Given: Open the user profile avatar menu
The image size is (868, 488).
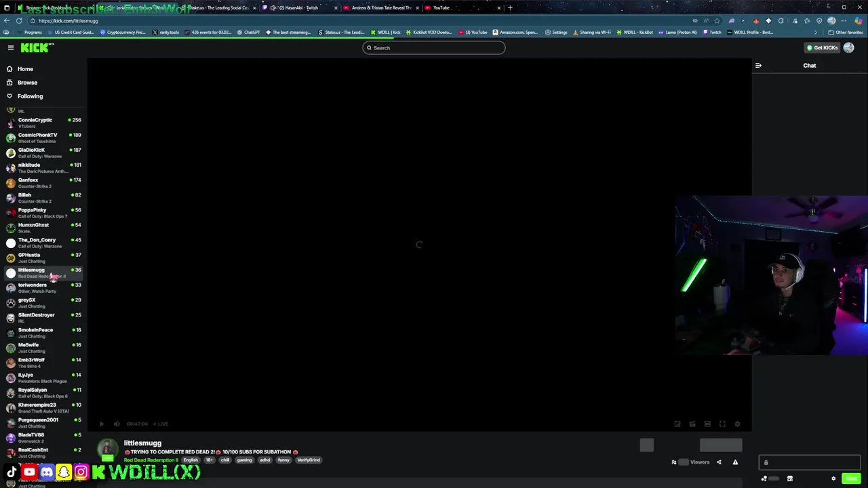Looking at the screenshot, I should 849,47.
